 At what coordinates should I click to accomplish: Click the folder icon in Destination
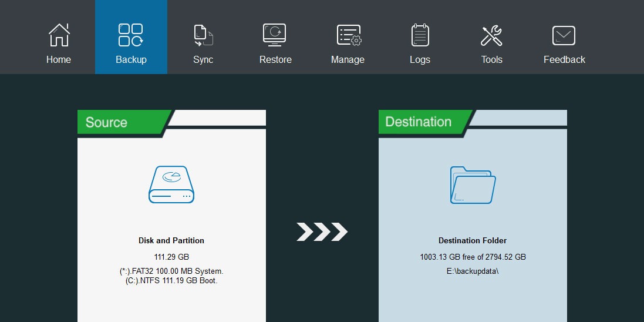[473, 185]
